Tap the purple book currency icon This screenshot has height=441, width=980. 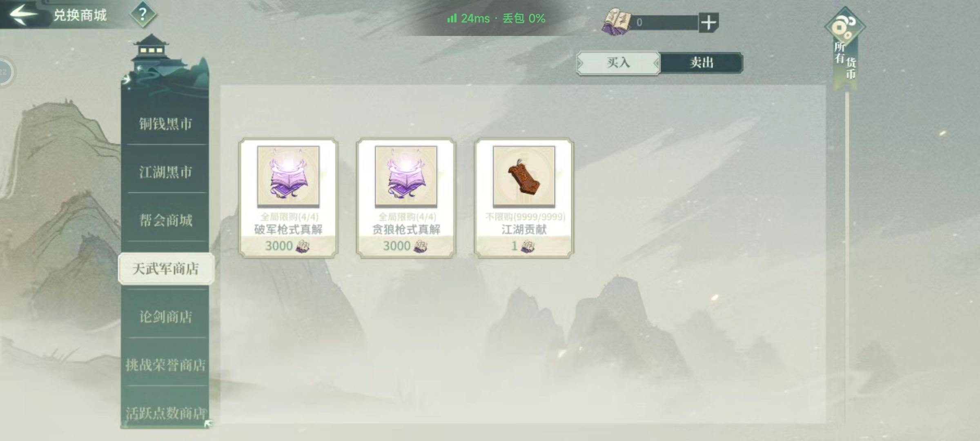tap(616, 22)
